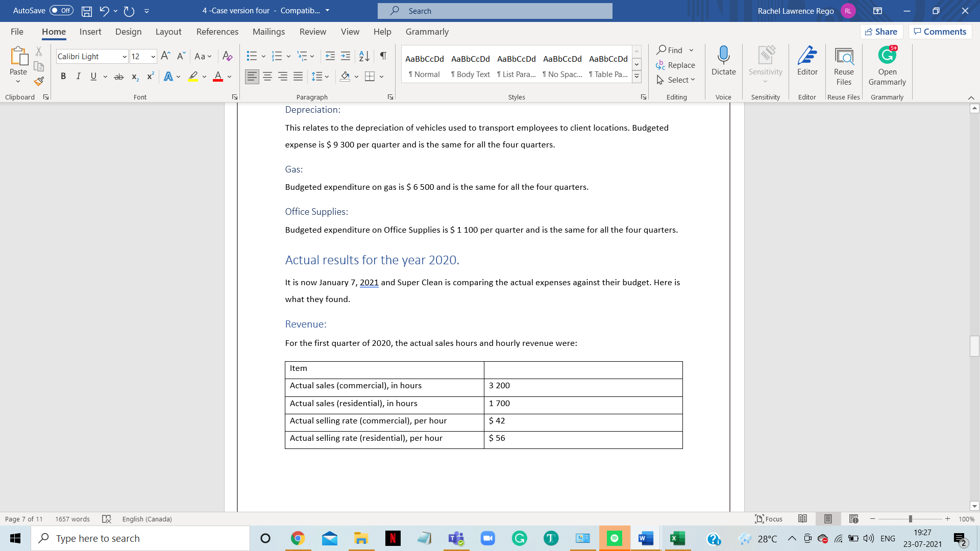Viewport: 980px width, 551px height.
Task: Click the Sort icon in Paragraph group
Action: coord(364,56)
